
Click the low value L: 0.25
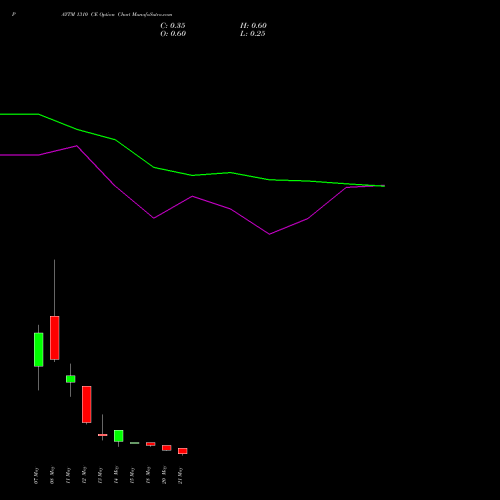click(x=253, y=34)
